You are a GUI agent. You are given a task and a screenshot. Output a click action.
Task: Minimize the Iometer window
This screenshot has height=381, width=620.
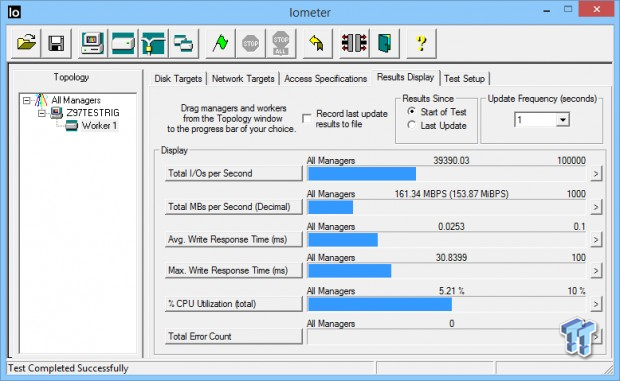(x=547, y=11)
